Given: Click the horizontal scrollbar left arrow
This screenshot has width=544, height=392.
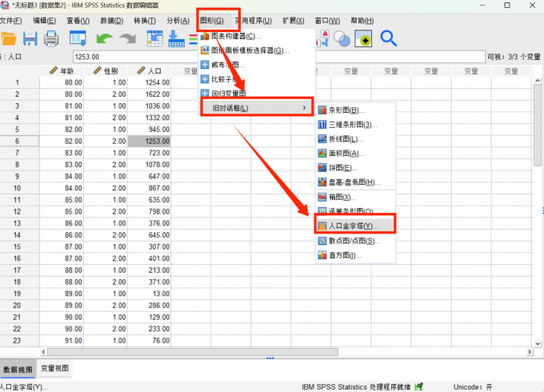Looking at the screenshot, I should (x=43, y=352).
